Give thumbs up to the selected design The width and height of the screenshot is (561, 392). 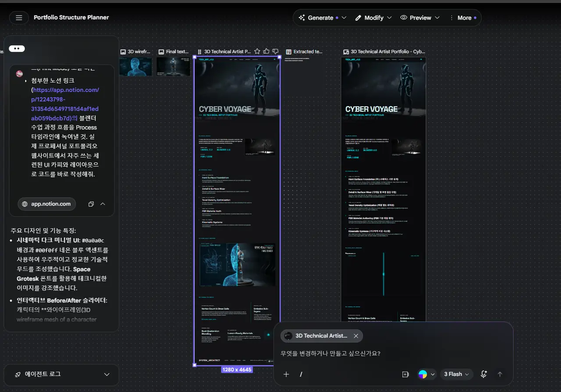[266, 51]
